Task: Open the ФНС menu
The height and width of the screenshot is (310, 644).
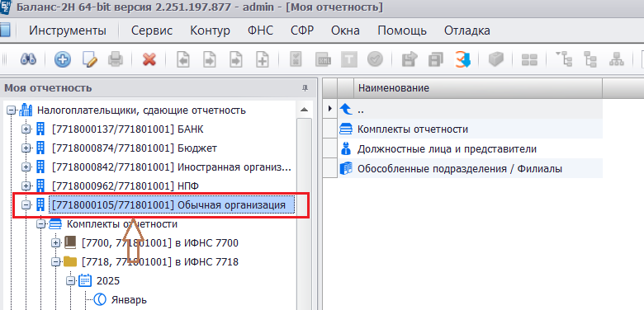Action: click(260, 31)
